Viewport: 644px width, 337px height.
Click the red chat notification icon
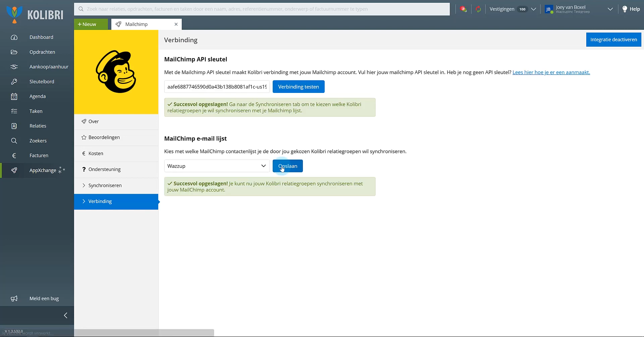464,9
